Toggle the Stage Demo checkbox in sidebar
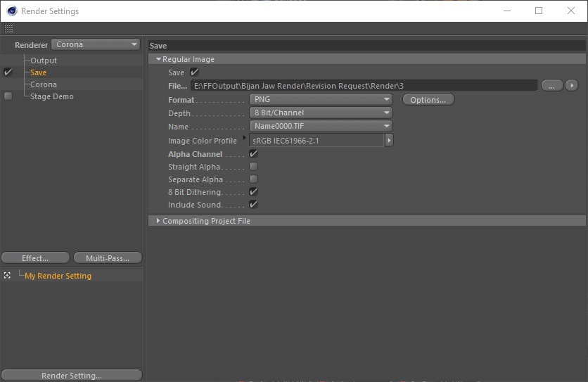 [x=8, y=96]
